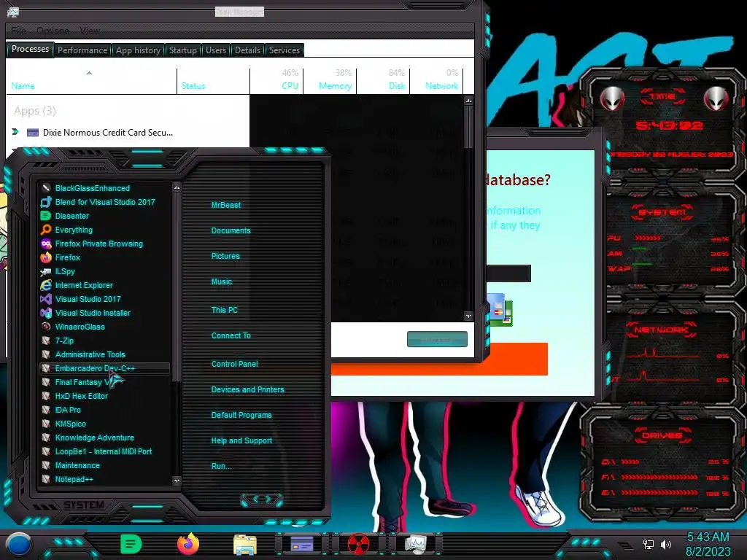Image resolution: width=747 pixels, height=560 pixels.
Task: Open the File menu in Task Manager
Action: [x=18, y=31]
